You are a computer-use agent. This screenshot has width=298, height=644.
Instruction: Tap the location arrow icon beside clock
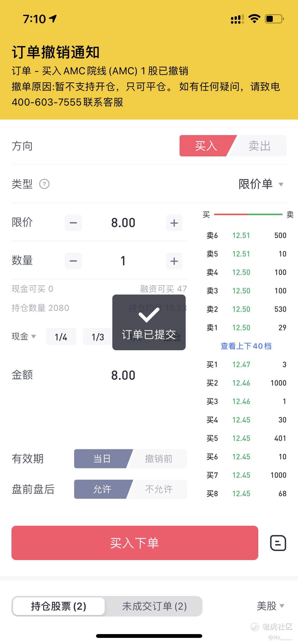(x=53, y=19)
